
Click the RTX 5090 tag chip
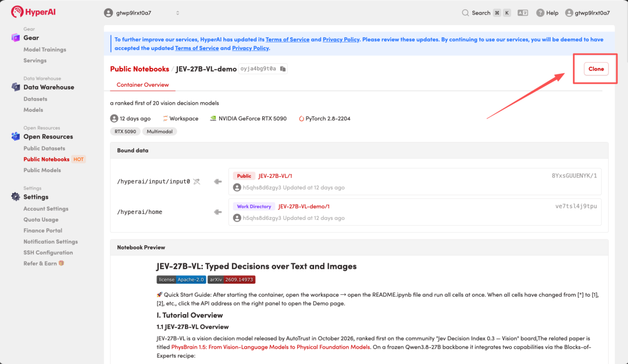(x=125, y=131)
